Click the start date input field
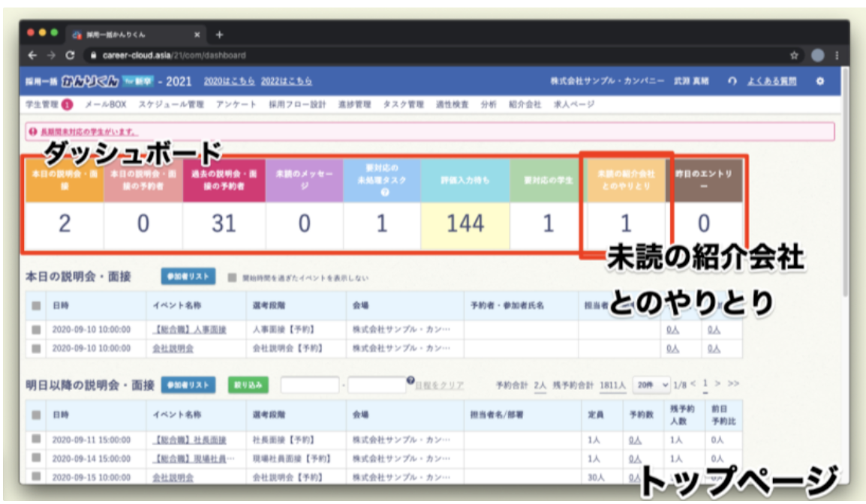The image size is (866, 504). [310, 385]
